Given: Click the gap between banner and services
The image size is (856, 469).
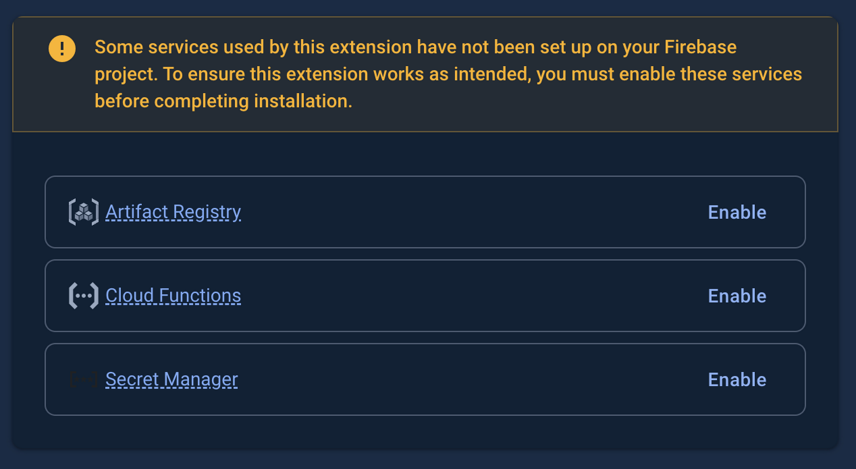Looking at the screenshot, I should coord(425,154).
